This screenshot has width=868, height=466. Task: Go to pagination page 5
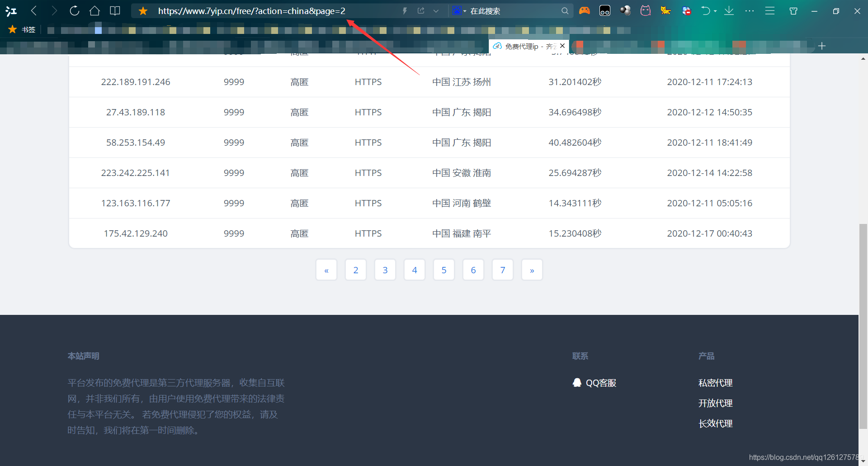pyautogui.click(x=443, y=269)
